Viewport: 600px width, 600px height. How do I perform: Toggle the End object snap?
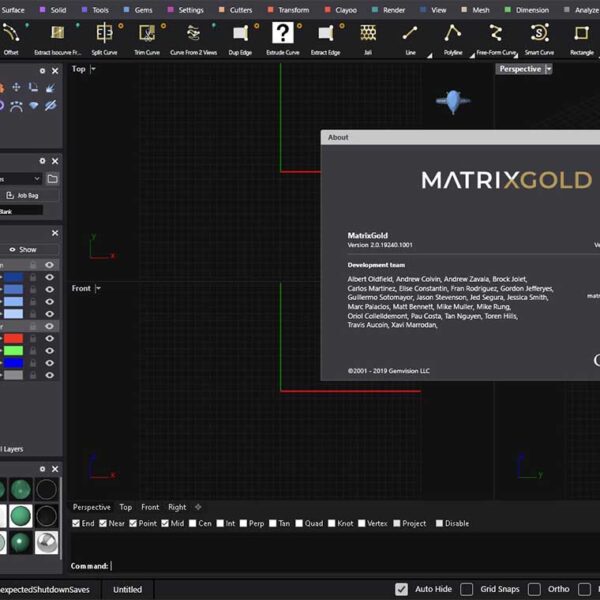pos(76,523)
